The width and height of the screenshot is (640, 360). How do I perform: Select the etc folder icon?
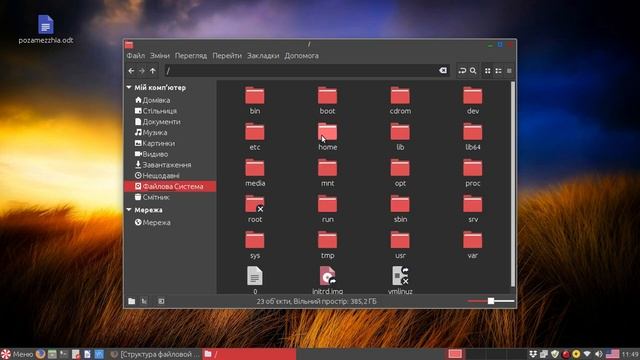(x=255, y=132)
